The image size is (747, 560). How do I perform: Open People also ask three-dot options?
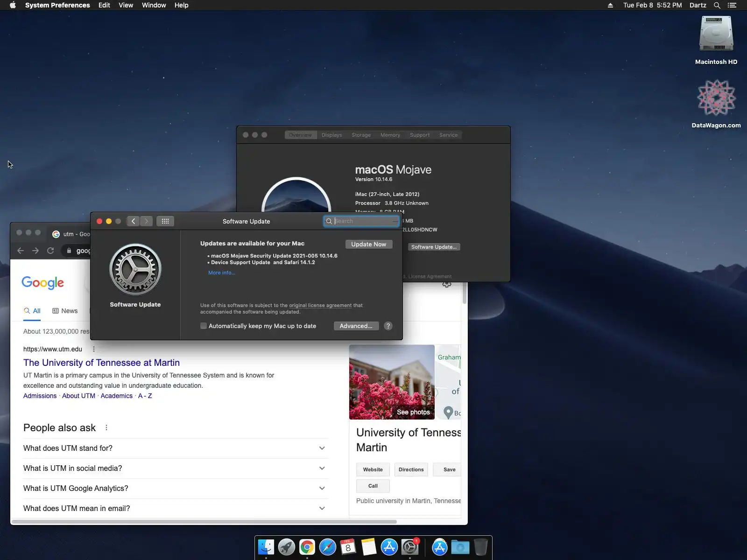(x=106, y=427)
